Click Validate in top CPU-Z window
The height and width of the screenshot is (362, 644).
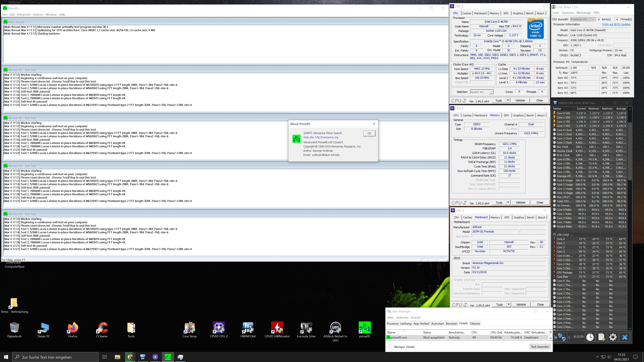tap(520, 100)
